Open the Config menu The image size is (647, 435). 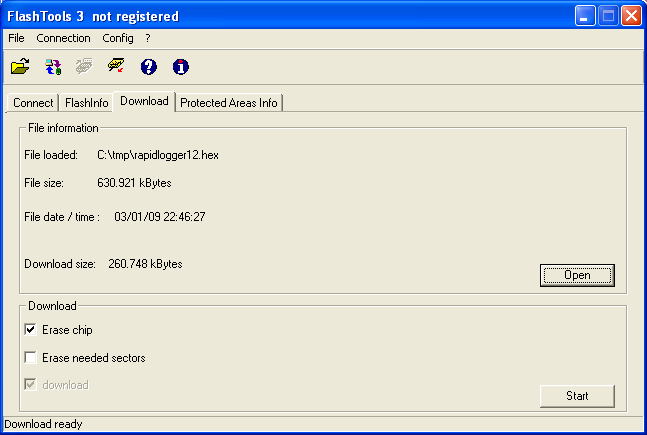[x=118, y=38]
